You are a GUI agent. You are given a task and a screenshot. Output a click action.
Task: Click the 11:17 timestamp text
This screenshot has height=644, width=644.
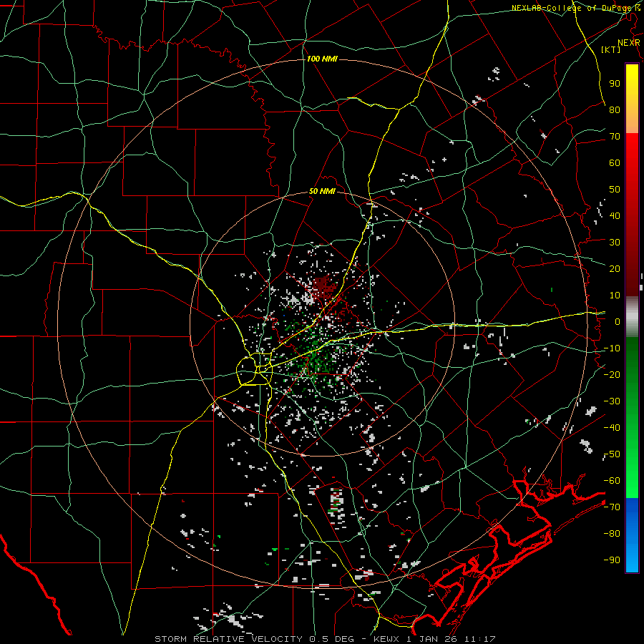[479, 639]
